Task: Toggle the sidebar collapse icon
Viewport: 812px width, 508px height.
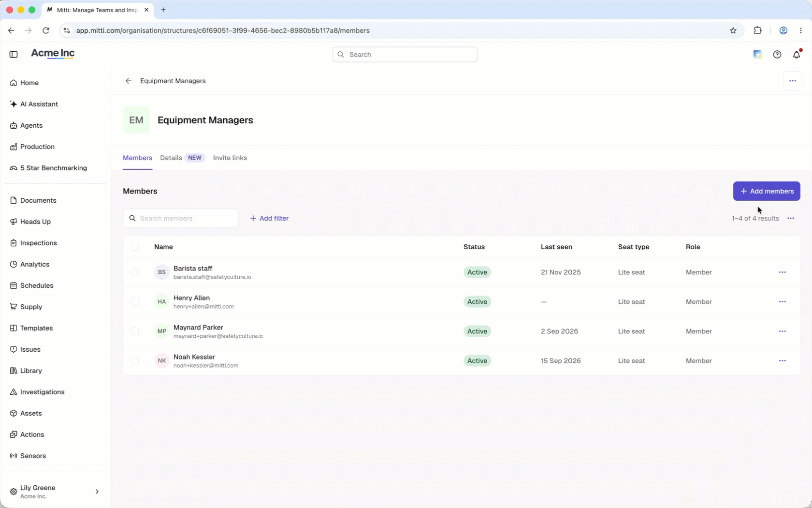Action: (14, 55)
